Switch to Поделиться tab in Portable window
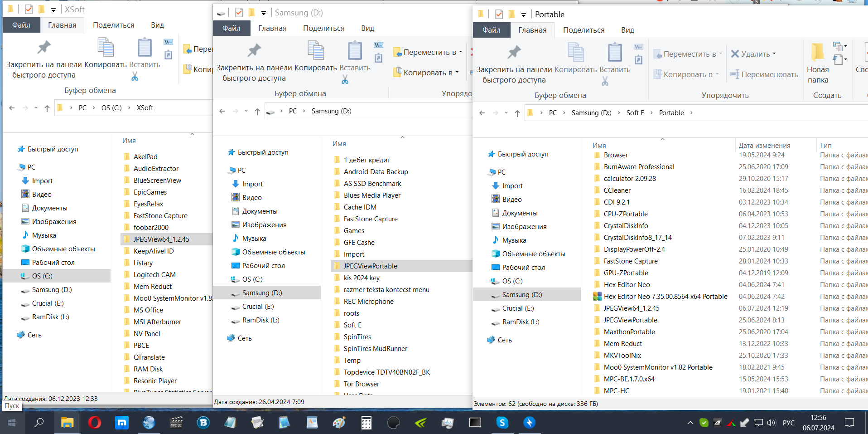 tap(584, 30)
